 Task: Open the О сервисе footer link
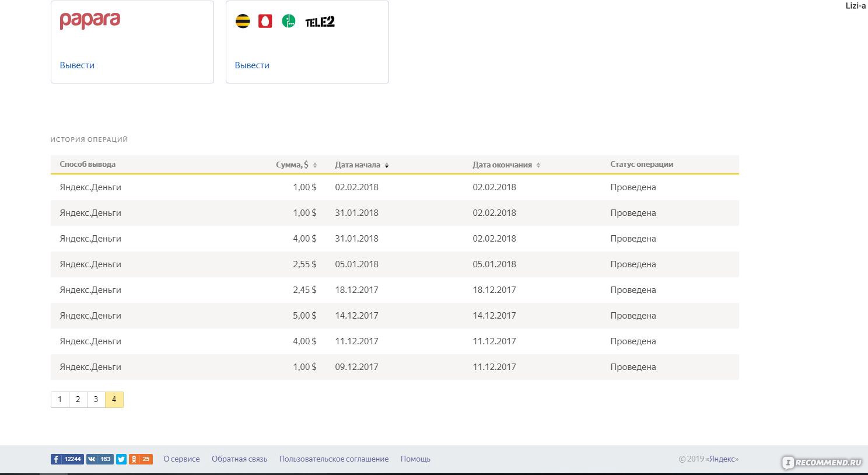181,459
